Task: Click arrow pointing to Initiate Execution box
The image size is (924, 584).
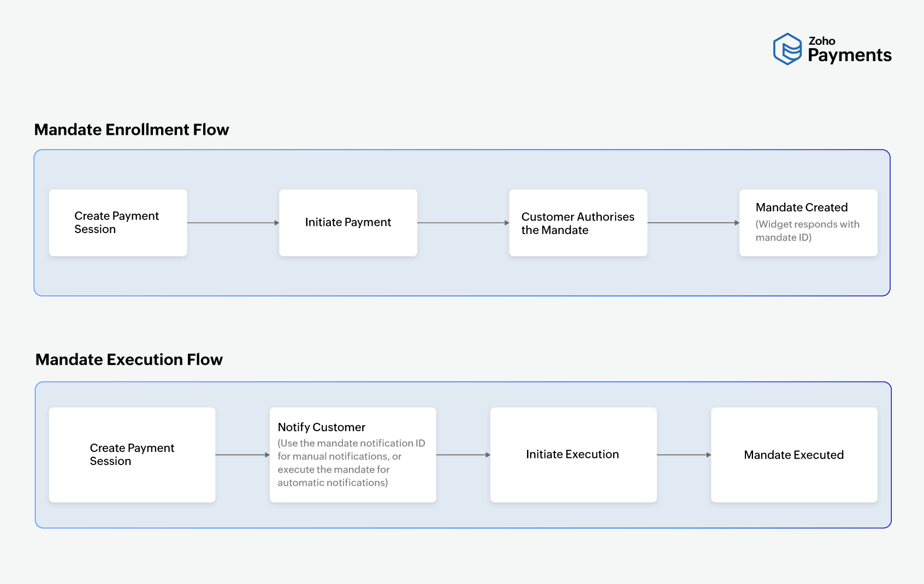Action: (463, 455)
